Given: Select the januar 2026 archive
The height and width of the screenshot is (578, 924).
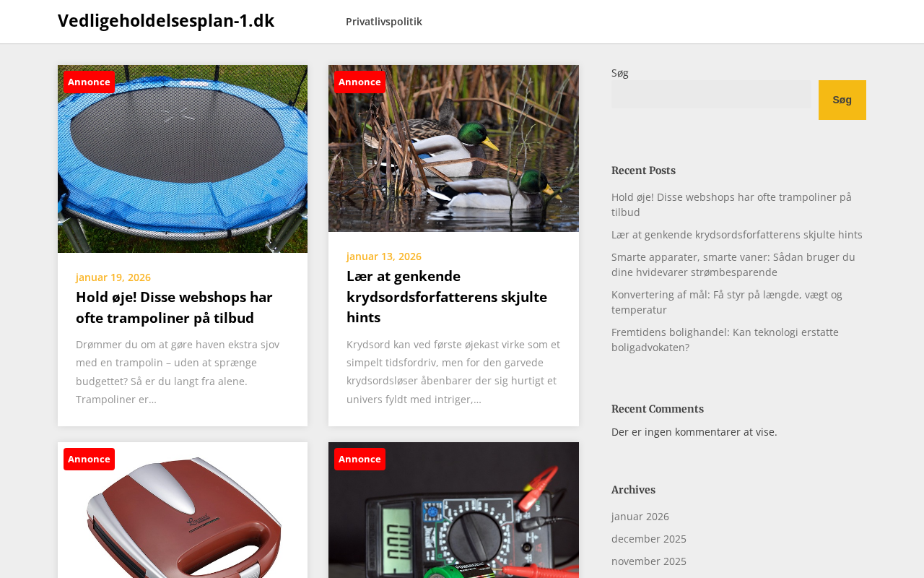Looking at the screenshot, I should click(640, 517).
